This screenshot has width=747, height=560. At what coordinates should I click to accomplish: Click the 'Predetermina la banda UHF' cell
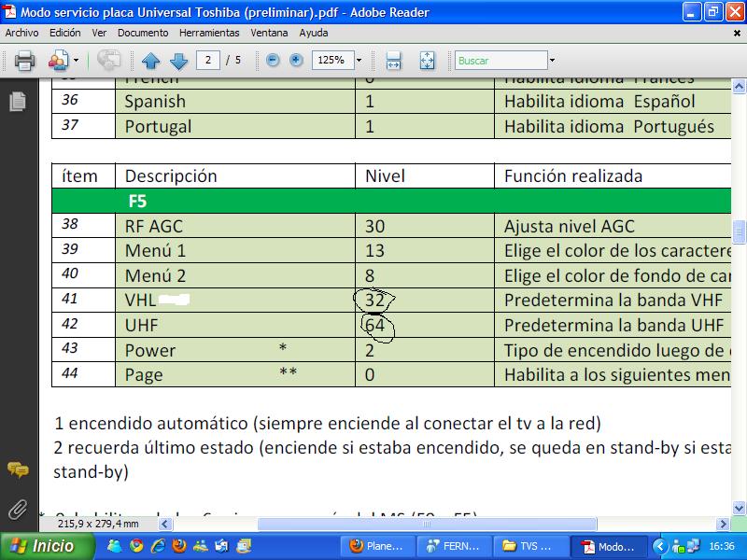tap(613, 325)
